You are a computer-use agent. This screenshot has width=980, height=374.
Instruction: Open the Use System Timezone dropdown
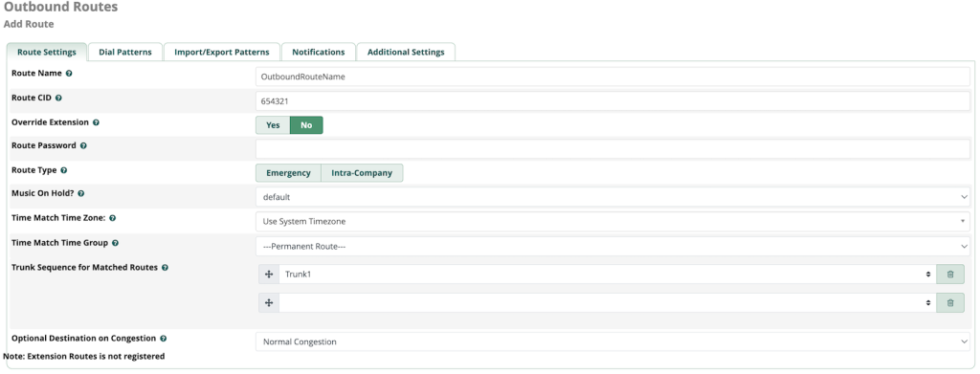coord(612,221)
